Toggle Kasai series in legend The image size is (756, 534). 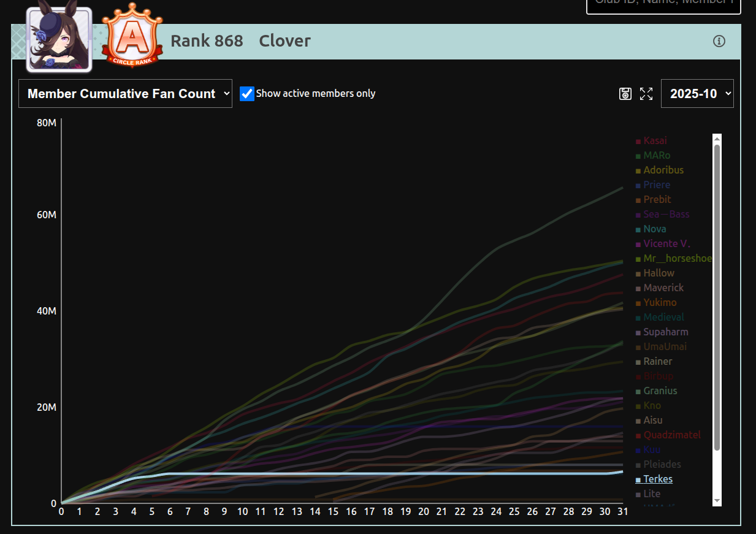pyautogui.click(x=651, y=140)
